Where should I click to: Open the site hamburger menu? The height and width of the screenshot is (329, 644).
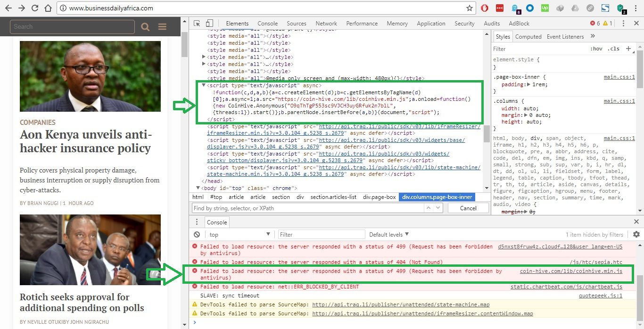pyautogui.click(x=162, y=27)
